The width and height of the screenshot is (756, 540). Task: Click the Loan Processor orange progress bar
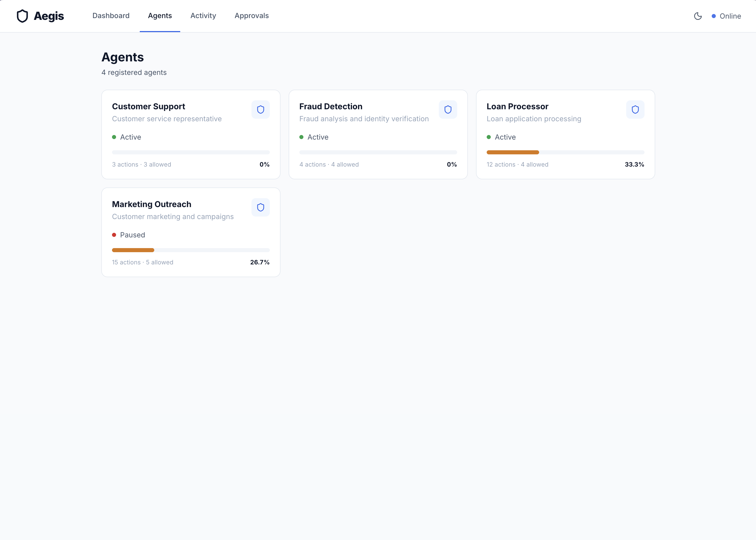512,152
